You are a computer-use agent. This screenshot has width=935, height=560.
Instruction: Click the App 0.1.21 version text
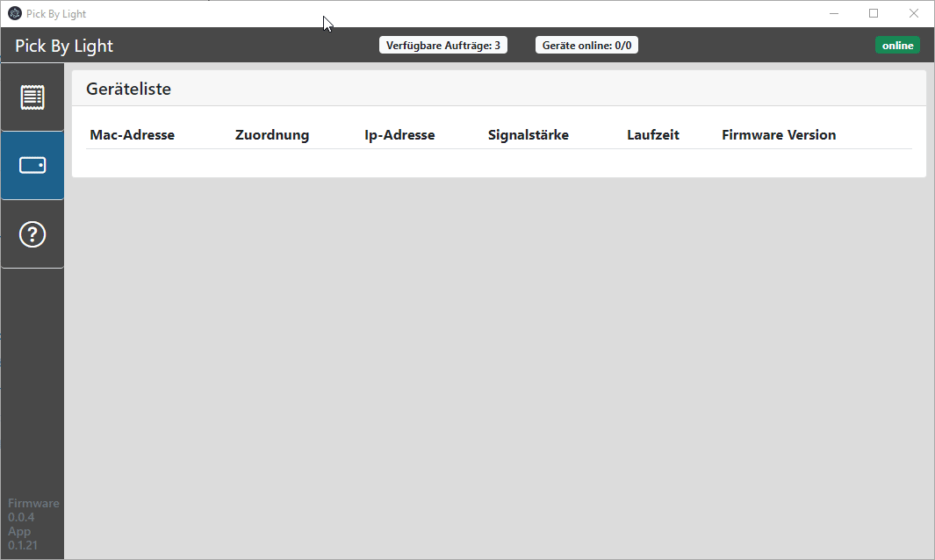click(22, 538)
